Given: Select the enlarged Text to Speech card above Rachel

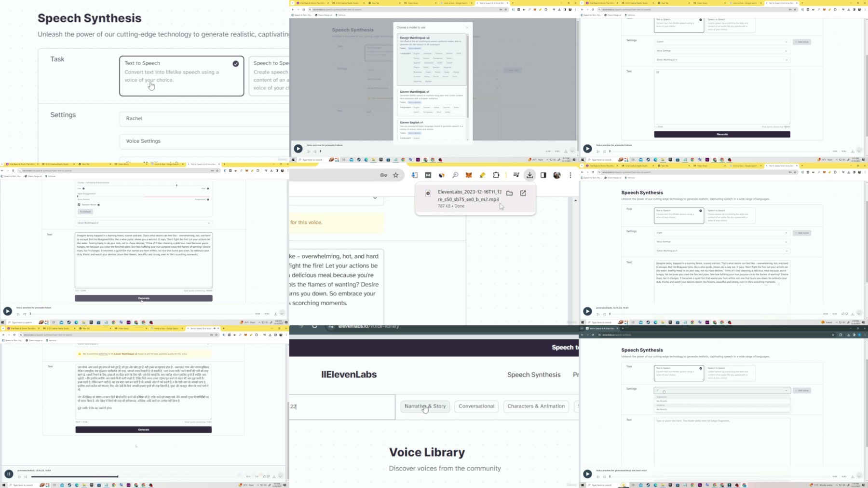Looking at the screenshot, I should (182, 76).
